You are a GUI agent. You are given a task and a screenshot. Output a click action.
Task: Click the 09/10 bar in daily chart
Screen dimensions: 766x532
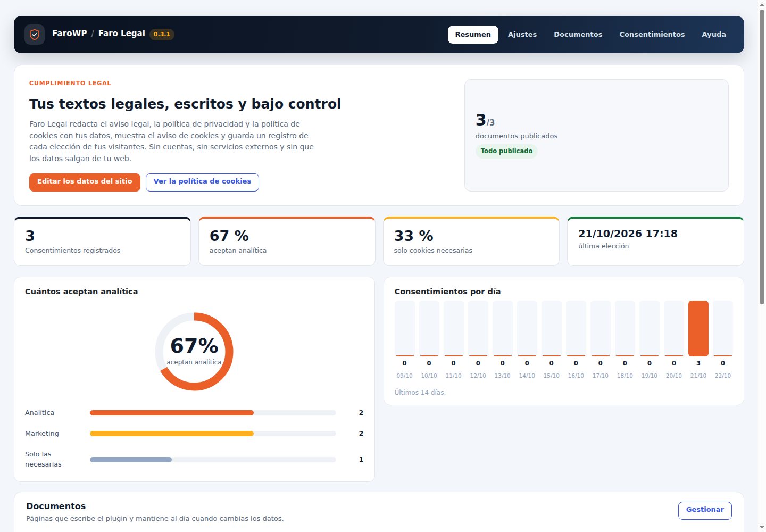405,328
